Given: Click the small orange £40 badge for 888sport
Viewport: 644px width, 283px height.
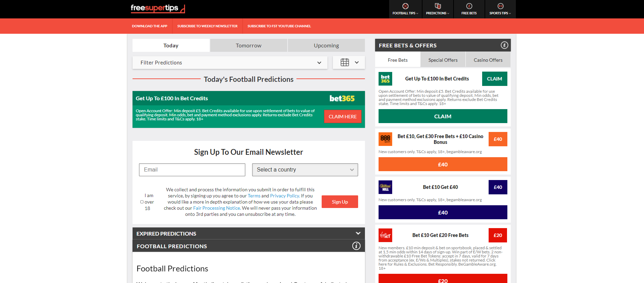Looking at the screenshot, I should click(498, 139).
